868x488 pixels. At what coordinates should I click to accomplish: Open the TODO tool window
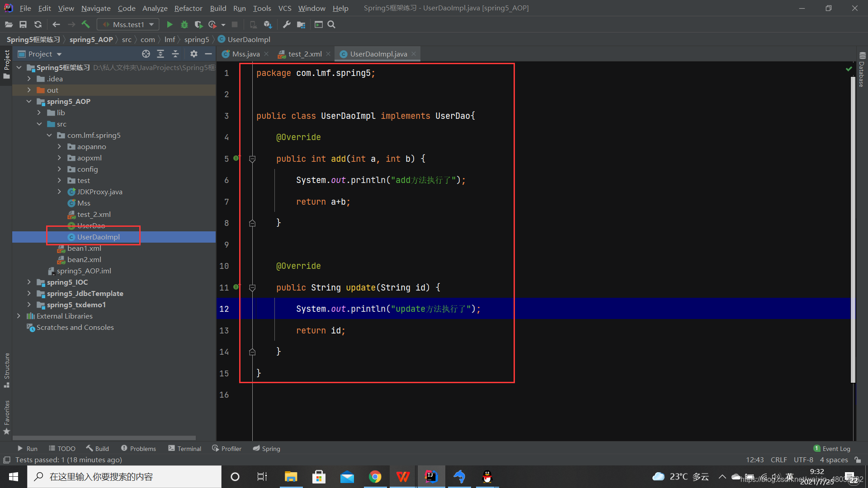click(62, 449)
